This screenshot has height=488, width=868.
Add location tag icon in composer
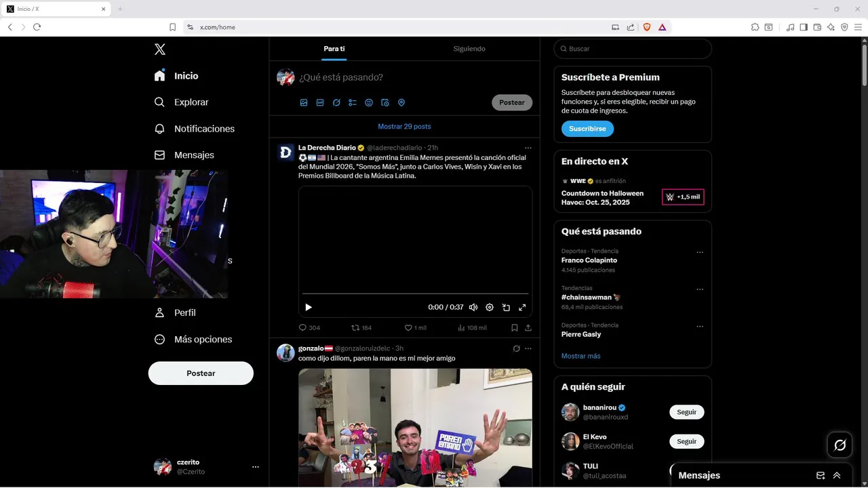click(401, 103)
